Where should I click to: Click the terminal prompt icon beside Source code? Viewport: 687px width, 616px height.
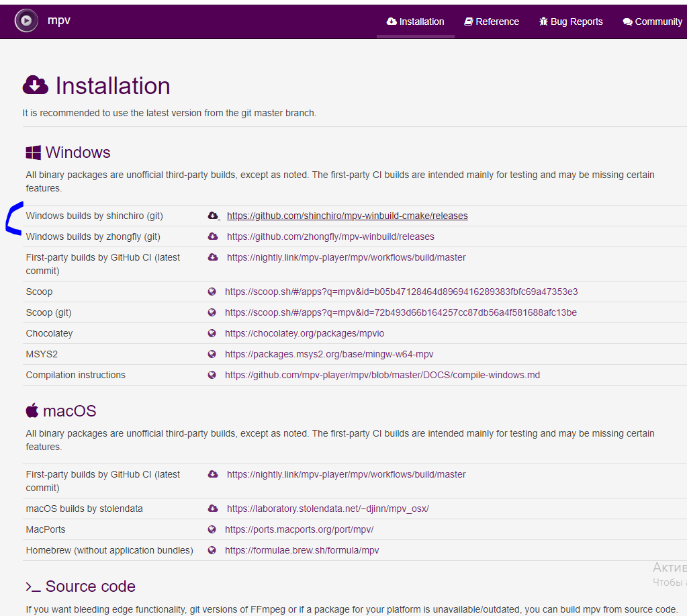(x=33, y=586)
